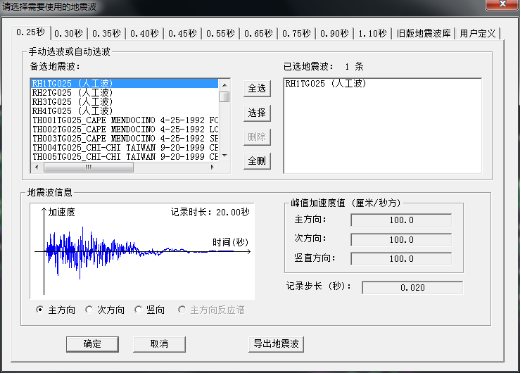
Task: Click the horizontal scrollbar's right arrow
Action: (x=212, y=167)
